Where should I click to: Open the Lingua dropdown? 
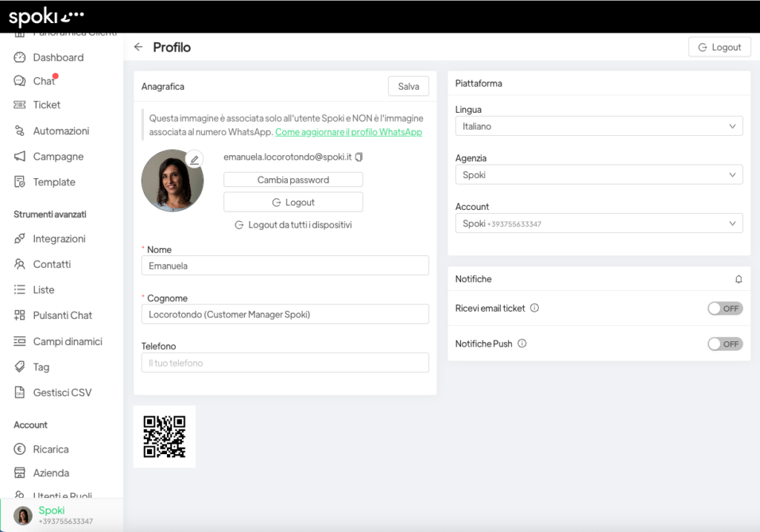598,127
